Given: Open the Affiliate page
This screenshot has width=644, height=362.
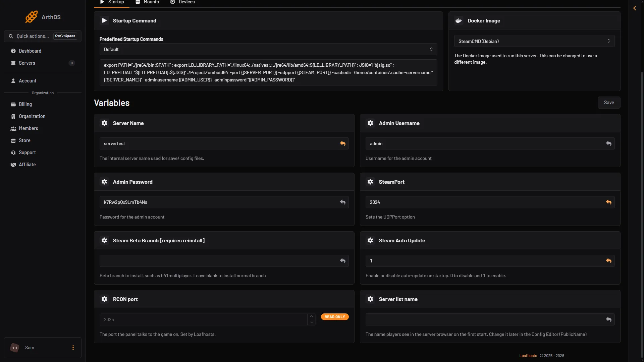Looking at the screenshot, I should pyautogui.click(x=43, y=165).
